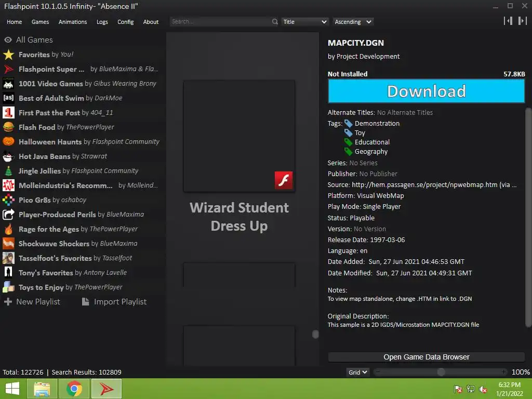Viewport: 532px width, 399px height.
Task: Click the game list scrollbar handle
Action: (x=315, y=334)
